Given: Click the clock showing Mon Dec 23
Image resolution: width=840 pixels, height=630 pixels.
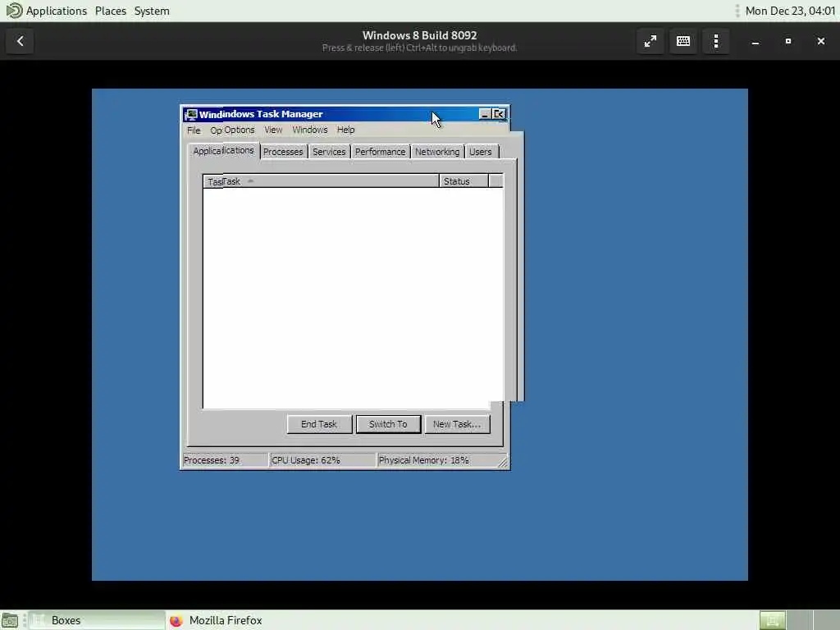Looking at the screenshot, I should click(x=790, y=11).
